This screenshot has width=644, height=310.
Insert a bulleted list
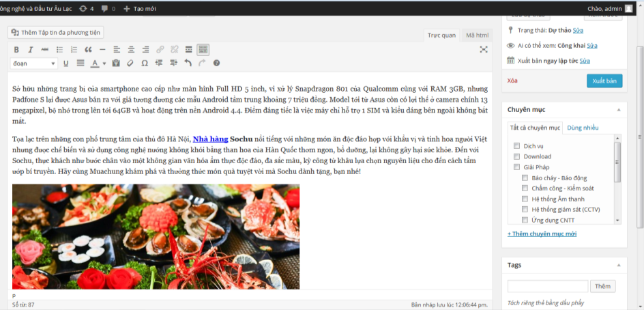coord(59,50)
